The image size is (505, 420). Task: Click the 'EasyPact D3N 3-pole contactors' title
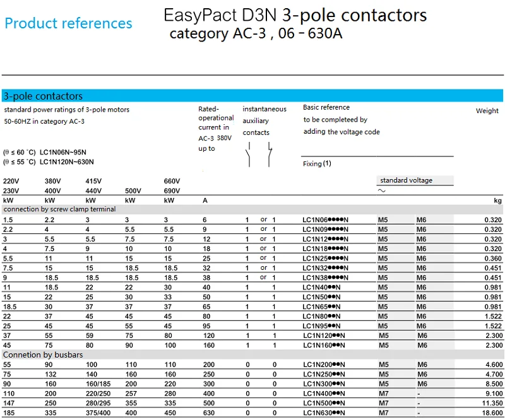pos(295,15)
